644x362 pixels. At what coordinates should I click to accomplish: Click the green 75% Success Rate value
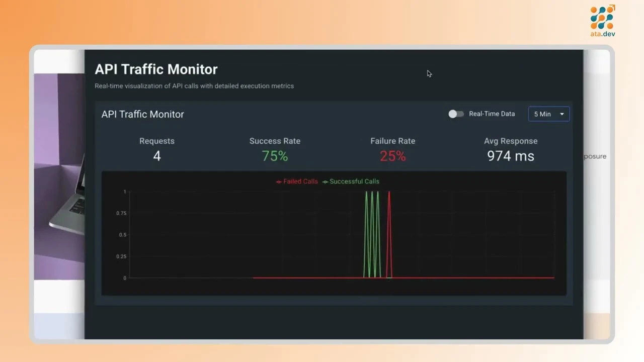tap(275, 156)
